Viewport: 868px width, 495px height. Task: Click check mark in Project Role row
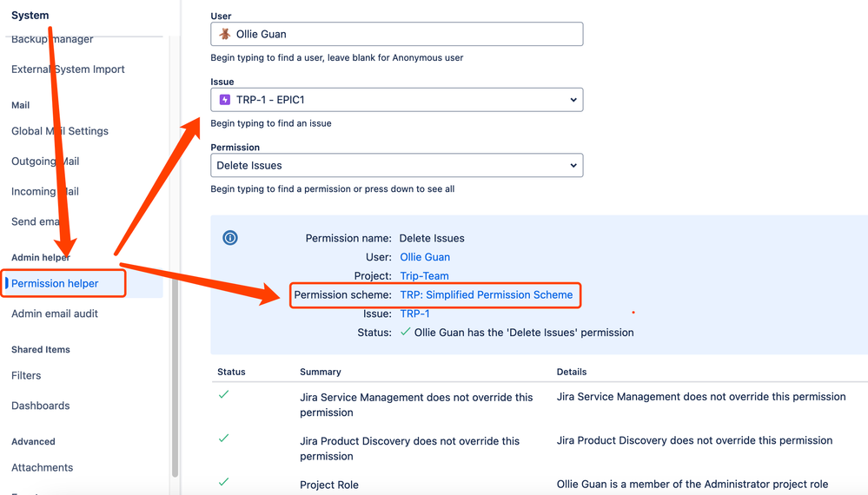223,482
